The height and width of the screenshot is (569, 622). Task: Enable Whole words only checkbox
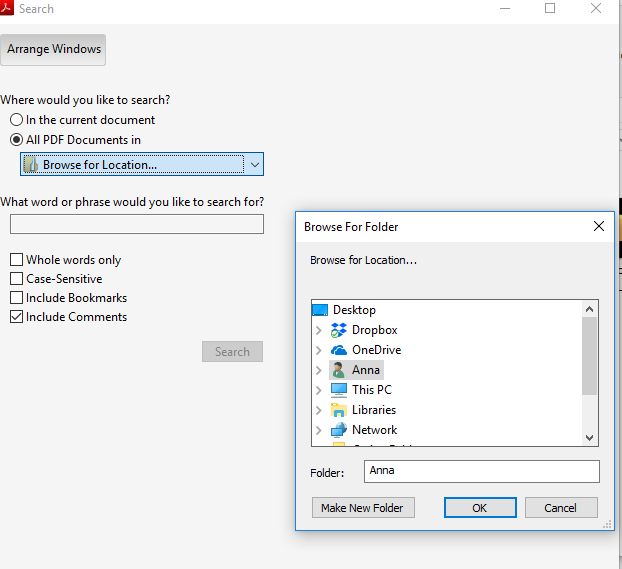tap(16, 260)
